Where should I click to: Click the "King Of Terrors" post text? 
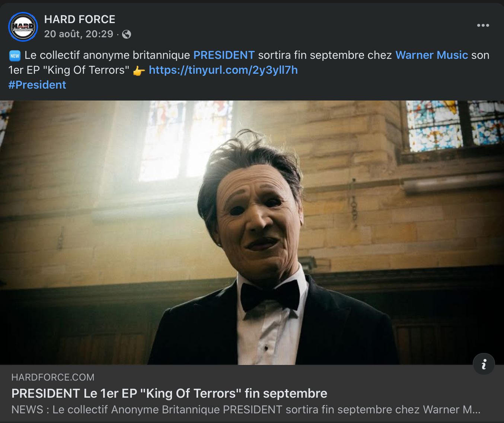(89, 70)
